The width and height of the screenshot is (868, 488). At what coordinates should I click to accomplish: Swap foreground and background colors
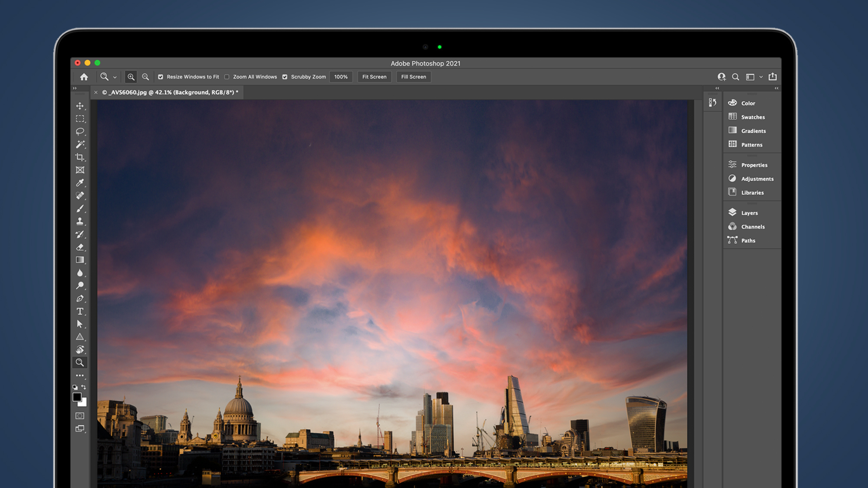click(84, 387)
